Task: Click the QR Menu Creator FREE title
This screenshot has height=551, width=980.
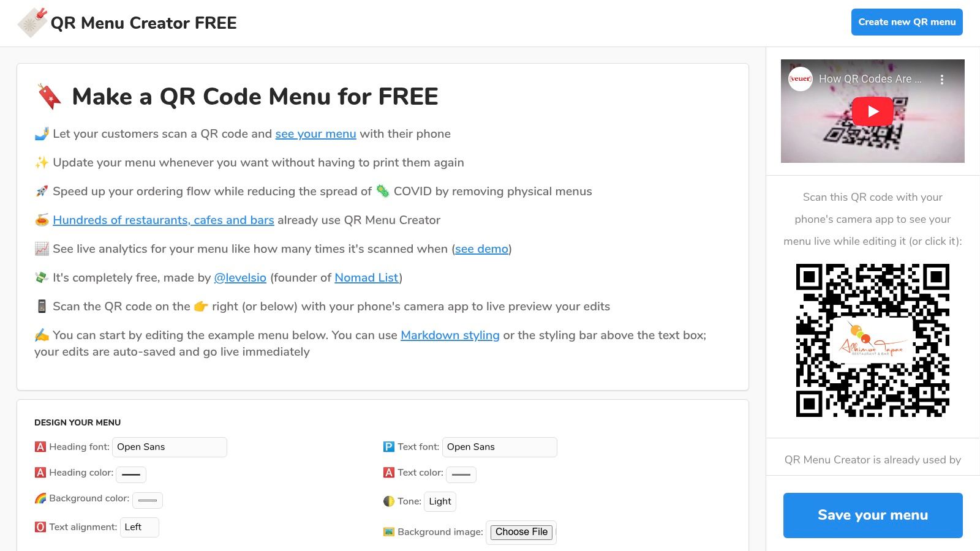Action: click(143, 23)
